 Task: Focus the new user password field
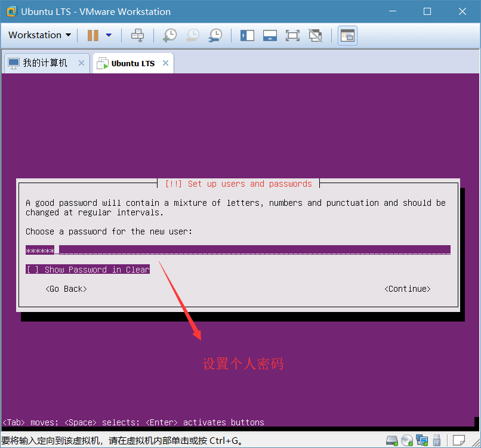click(x=238, y=250)
